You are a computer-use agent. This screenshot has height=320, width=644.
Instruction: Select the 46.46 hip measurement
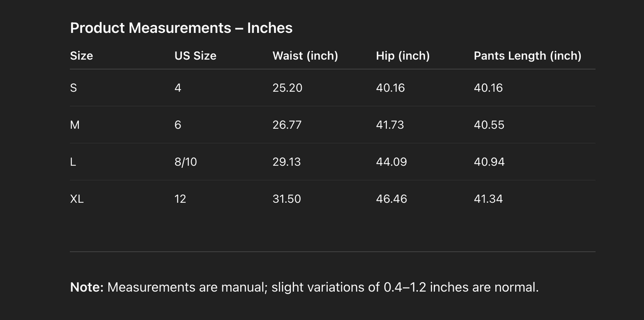click(x=391, y=199)
